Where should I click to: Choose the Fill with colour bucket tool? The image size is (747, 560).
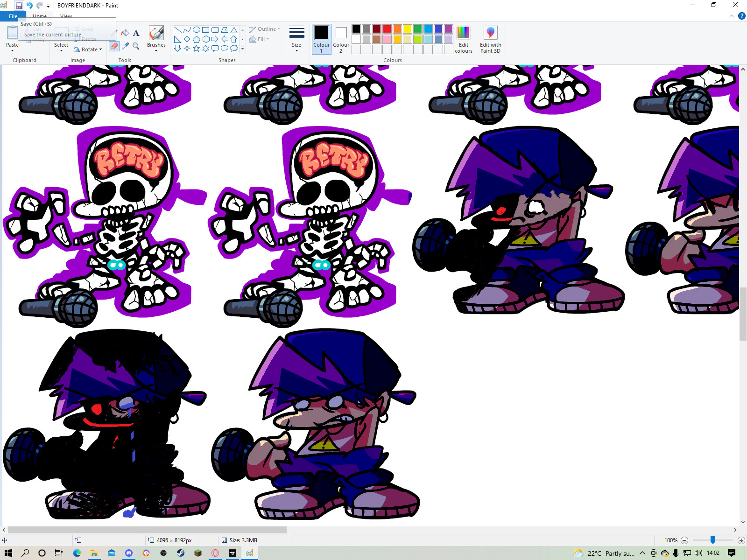pyautogui.click(x=125, y=33)
